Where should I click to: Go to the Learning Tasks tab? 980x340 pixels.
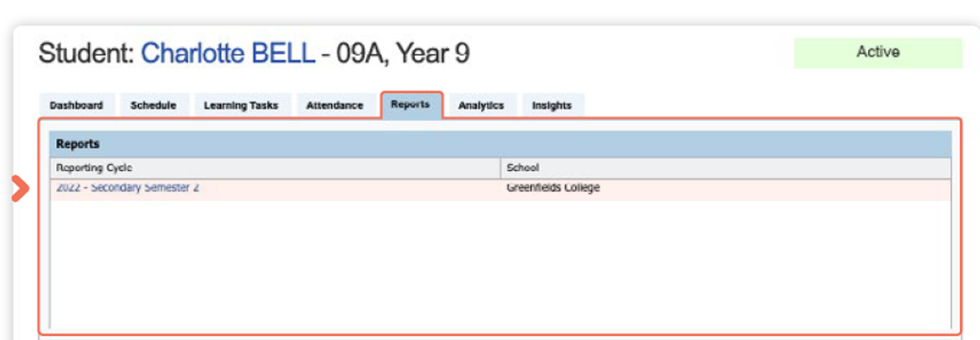241,105
